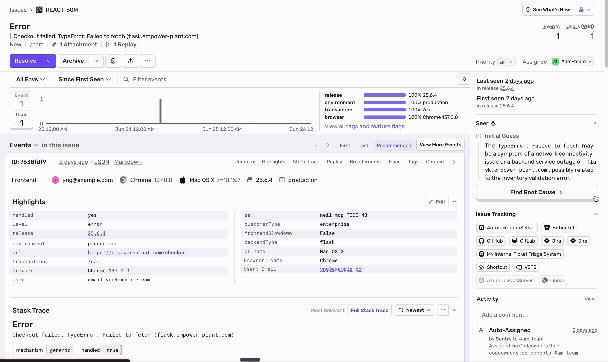608x362 pixels.
Task: Click the See What's New button
Action: tap(548, 10)
